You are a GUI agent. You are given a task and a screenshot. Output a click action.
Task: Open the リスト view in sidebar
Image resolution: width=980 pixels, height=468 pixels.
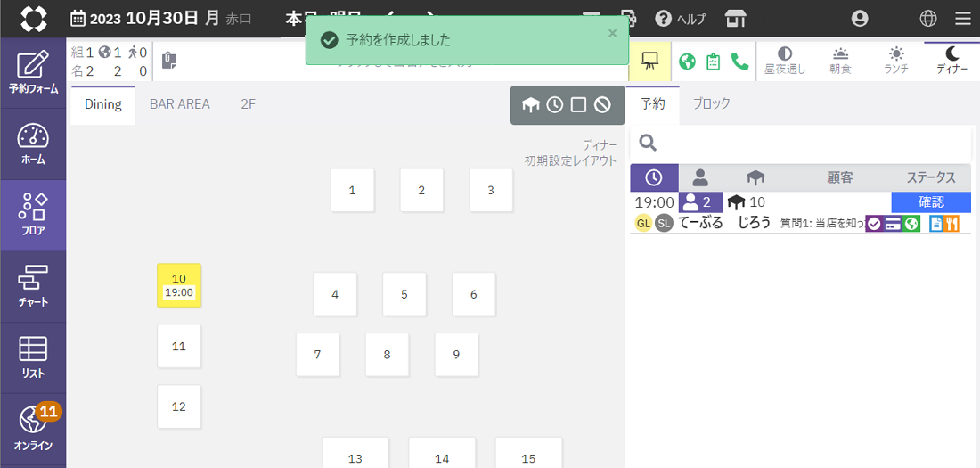point(33,357)
